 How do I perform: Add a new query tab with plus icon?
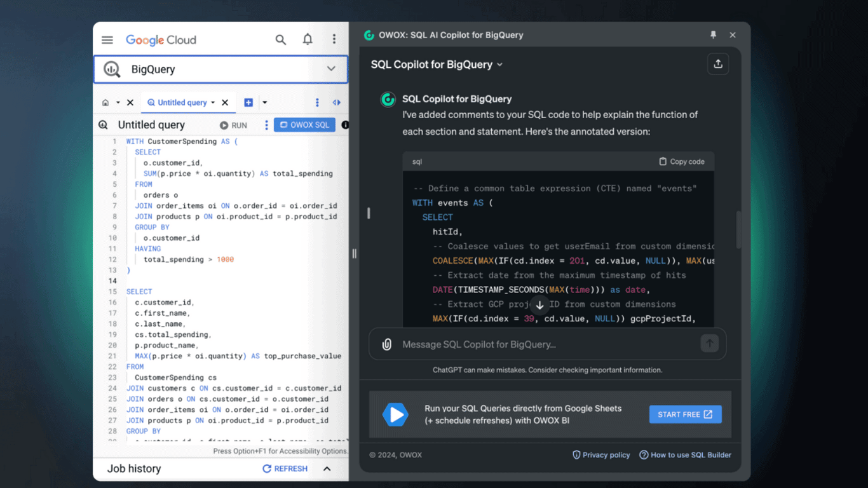click(x=248, y=102)
